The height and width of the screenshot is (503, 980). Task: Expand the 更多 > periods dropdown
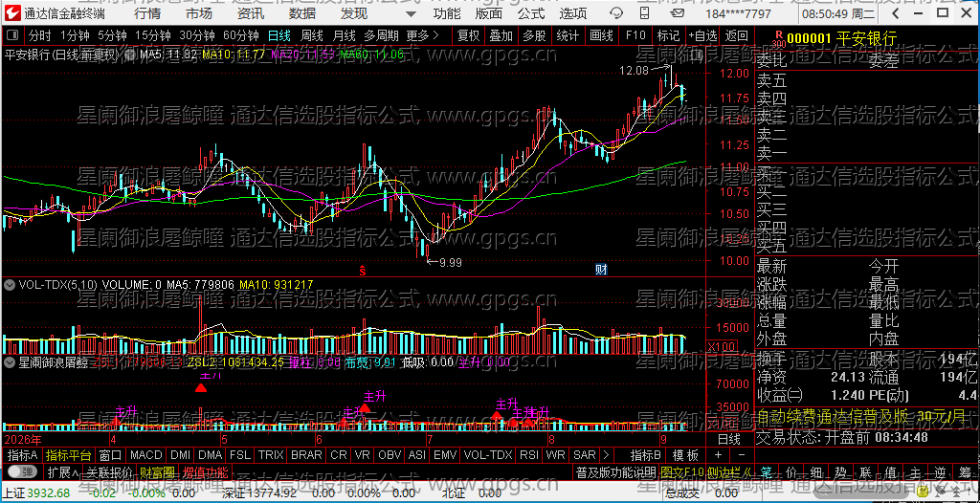tap(423, 35)
